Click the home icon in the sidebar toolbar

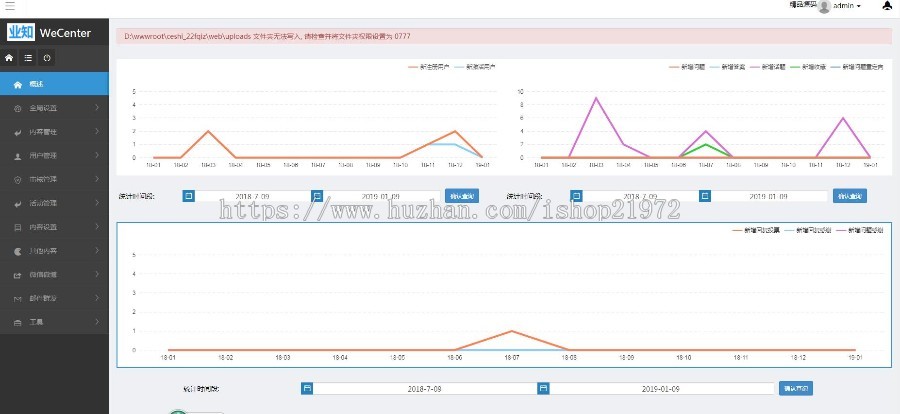tap(9, 58)
